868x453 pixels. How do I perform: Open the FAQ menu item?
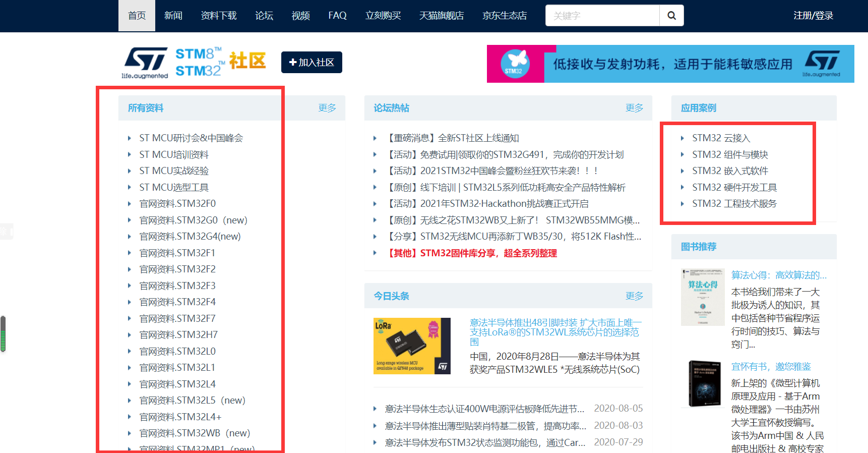[x=338, y=16]
